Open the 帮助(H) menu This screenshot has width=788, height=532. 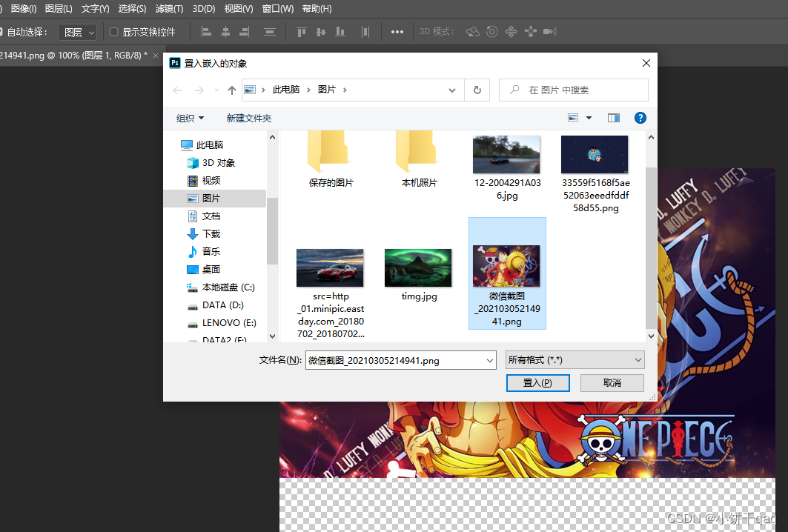point(317,9)
